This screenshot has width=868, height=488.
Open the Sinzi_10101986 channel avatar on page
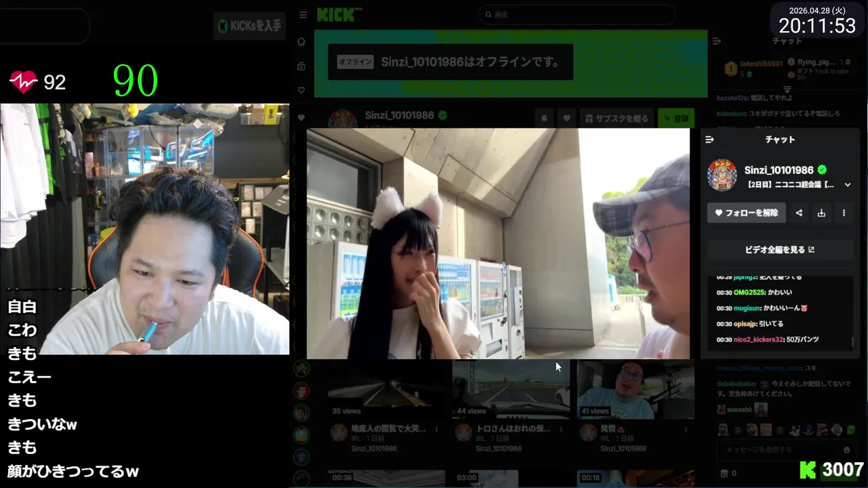tap(342, 120)
